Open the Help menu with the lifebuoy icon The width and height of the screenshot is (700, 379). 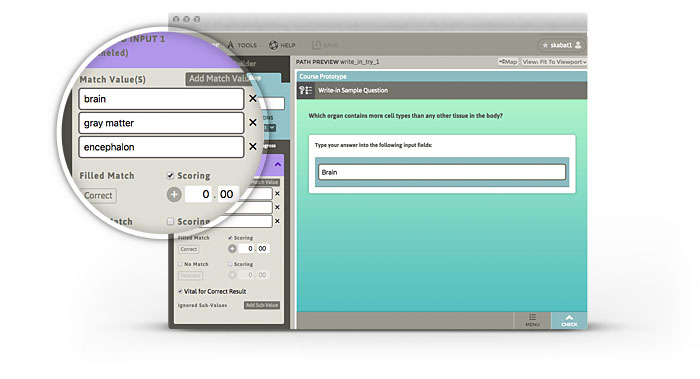pos(282,45)
